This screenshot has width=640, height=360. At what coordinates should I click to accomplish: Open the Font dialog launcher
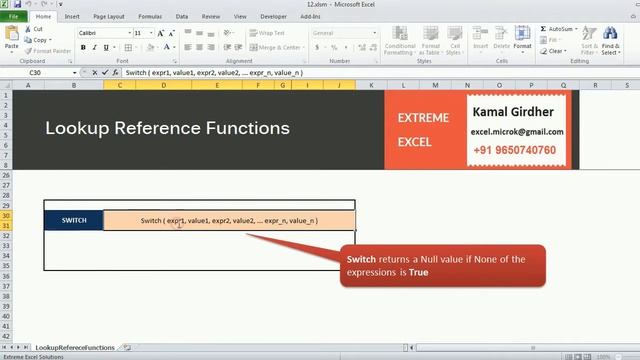coord(175,61)
